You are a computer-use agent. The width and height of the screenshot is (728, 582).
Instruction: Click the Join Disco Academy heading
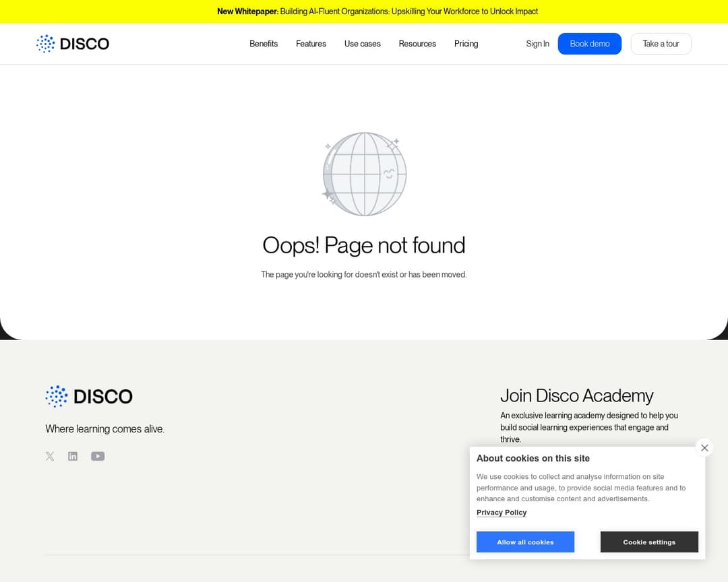(576, 395)
